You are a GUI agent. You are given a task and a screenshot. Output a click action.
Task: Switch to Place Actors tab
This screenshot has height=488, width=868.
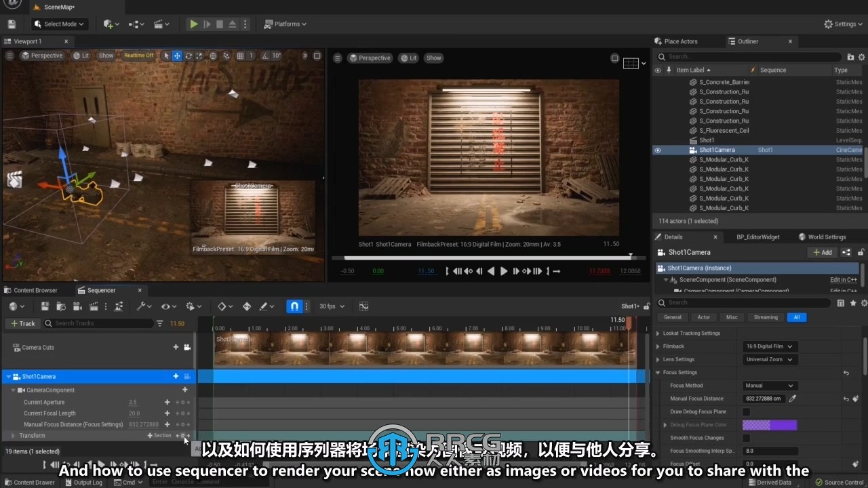click(675, 41)
